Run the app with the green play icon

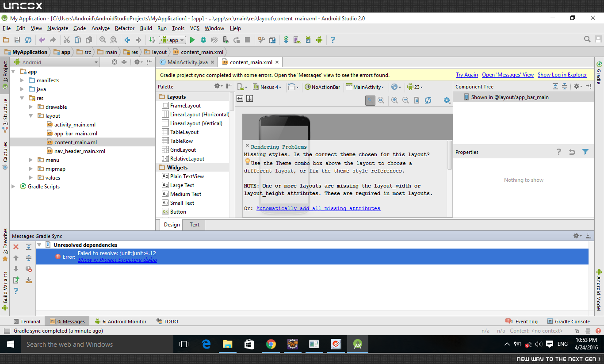coord(192,40)
